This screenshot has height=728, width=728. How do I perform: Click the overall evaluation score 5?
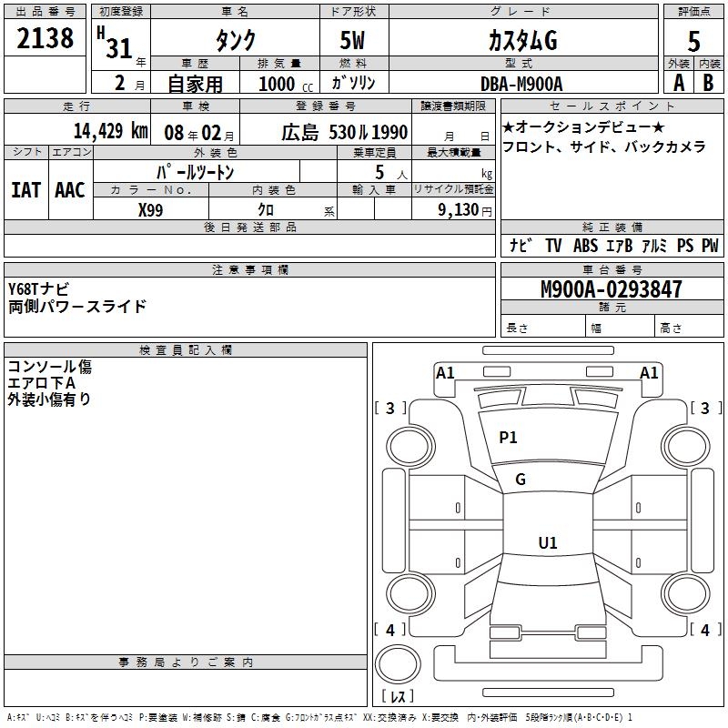(x=693, y=42)
